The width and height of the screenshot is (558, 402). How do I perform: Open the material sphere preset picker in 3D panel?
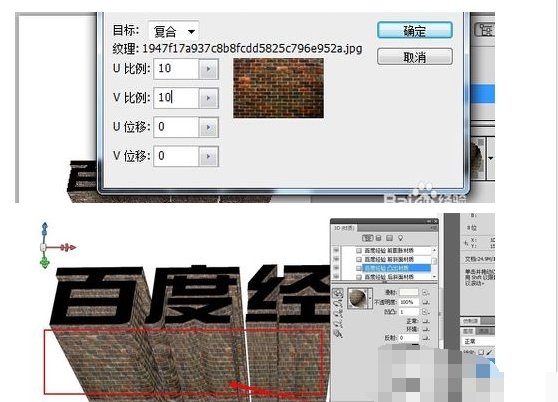coord(358,298)
